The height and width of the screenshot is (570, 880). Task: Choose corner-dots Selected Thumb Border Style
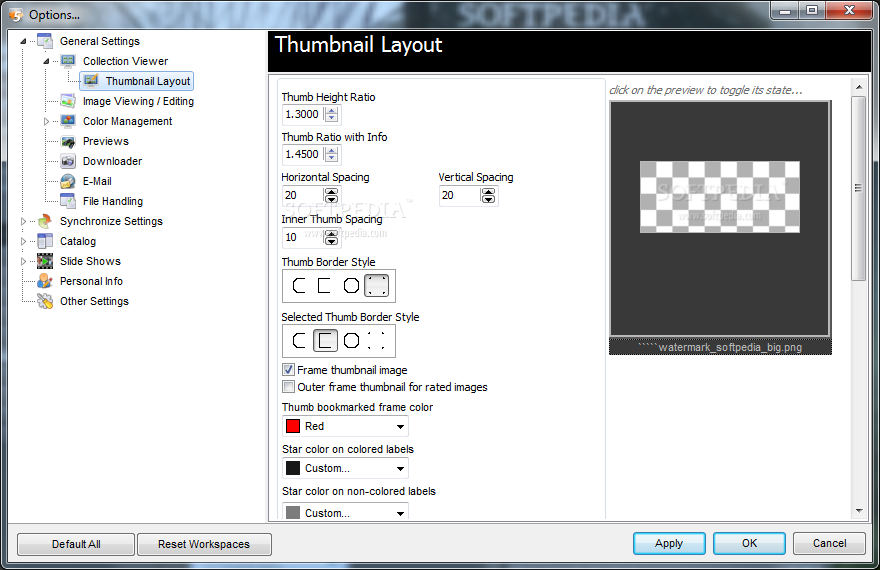tap(377, 341)
